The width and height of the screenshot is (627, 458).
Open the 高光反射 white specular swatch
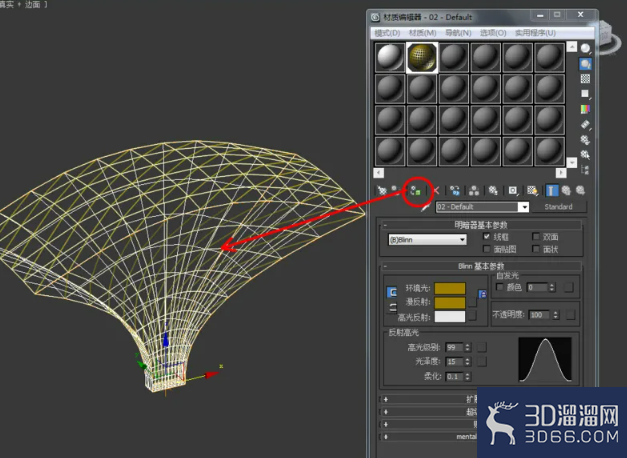450,317
